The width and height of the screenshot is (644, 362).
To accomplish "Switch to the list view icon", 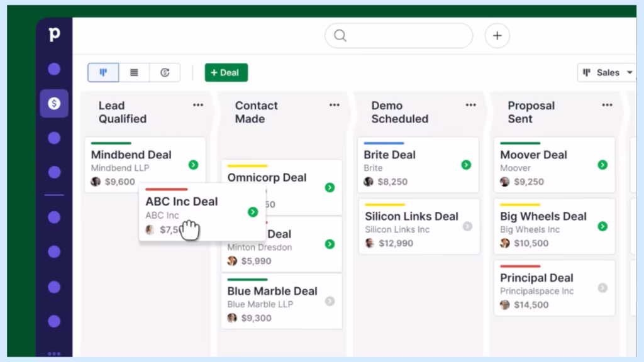I will pyautogui.click(x=134, y=72).
